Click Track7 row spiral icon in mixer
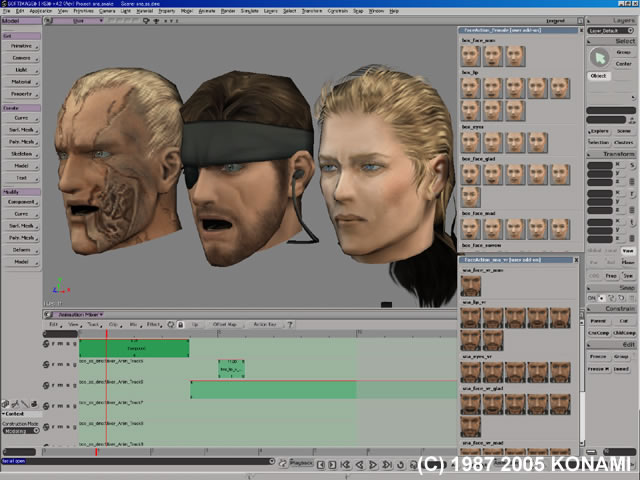Screen dimensions: 640x480 tap(46, 406)
